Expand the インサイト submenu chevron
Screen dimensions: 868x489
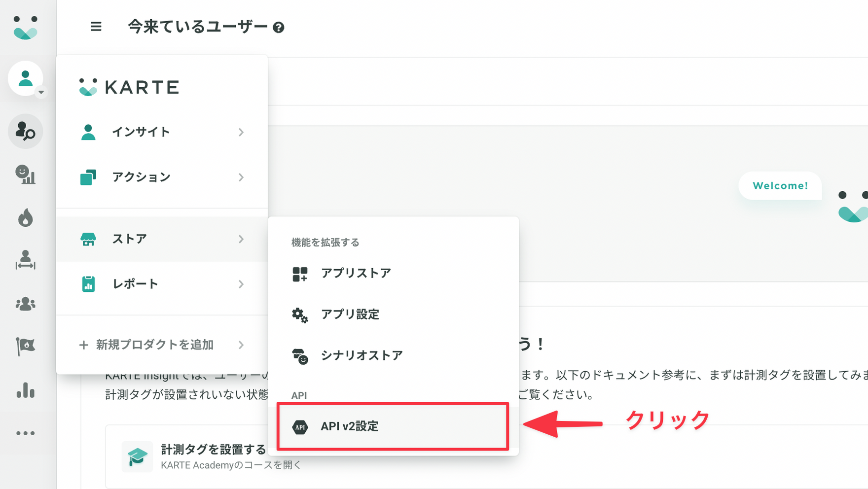click(241, 132)
